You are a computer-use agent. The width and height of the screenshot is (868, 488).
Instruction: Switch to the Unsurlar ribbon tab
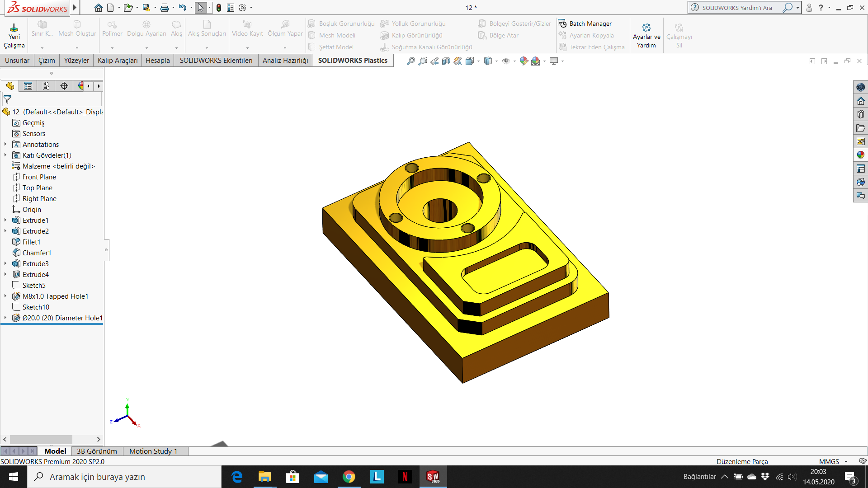click(17, 61)
